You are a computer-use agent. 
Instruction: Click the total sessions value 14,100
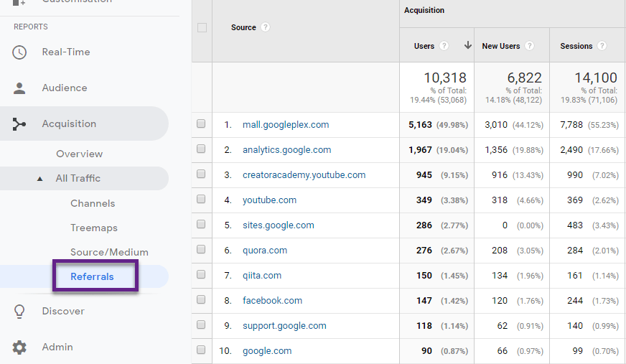click(596, 78)
